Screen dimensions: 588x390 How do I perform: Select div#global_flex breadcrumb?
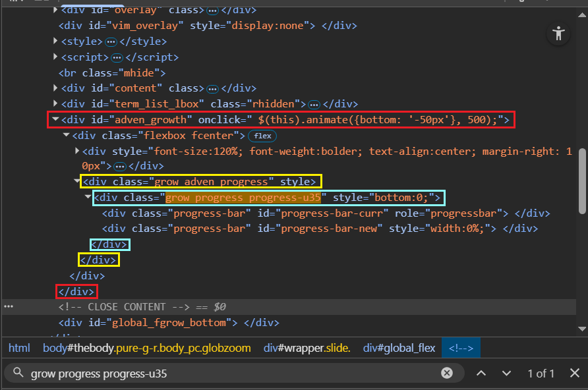pos(399,348)
